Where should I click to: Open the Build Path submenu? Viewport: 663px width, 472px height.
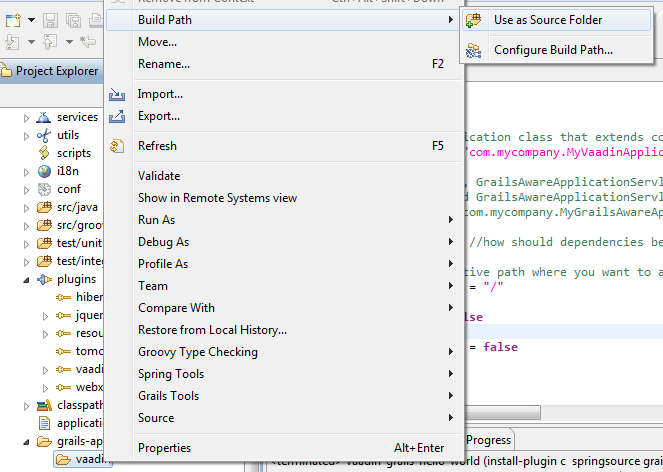coord(284,20)
